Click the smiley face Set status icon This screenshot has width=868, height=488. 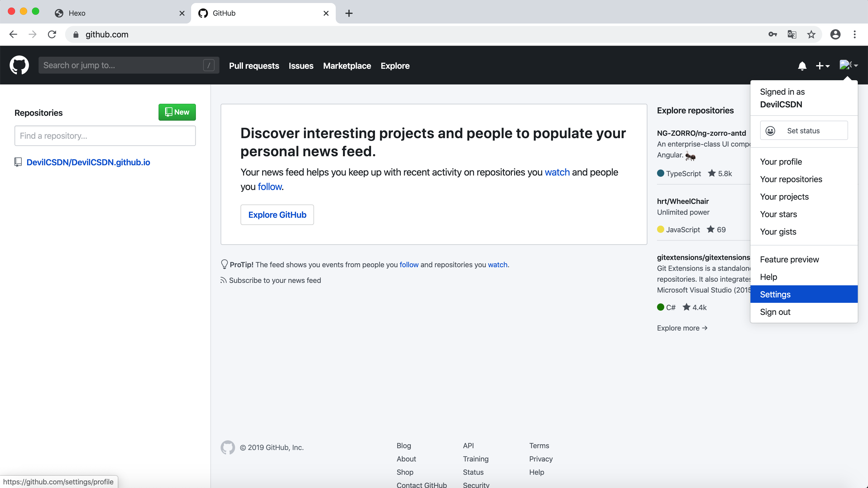tap(770, 131)
